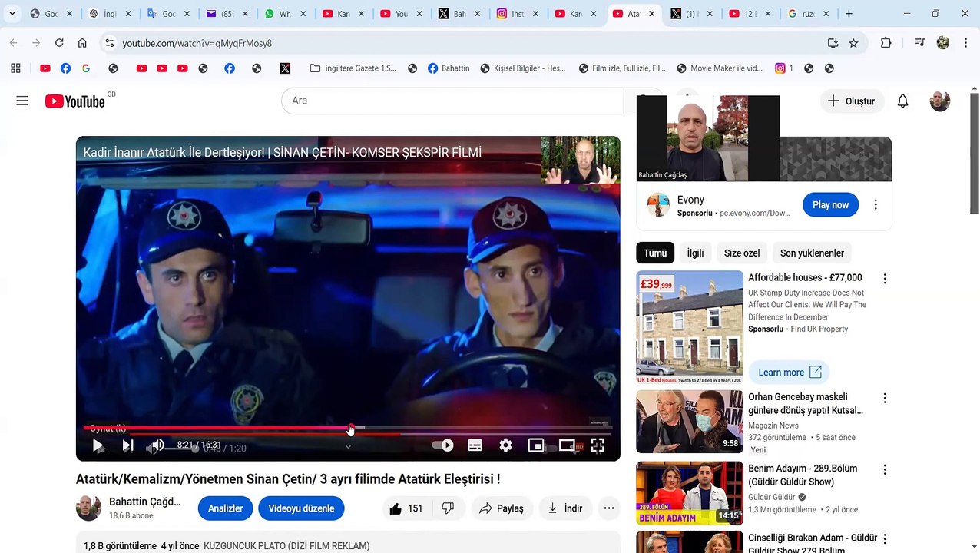Viewport: 980px width, 553px height.
Task: Click the Chrome address bar URL
Action: [x=197, y=43]
